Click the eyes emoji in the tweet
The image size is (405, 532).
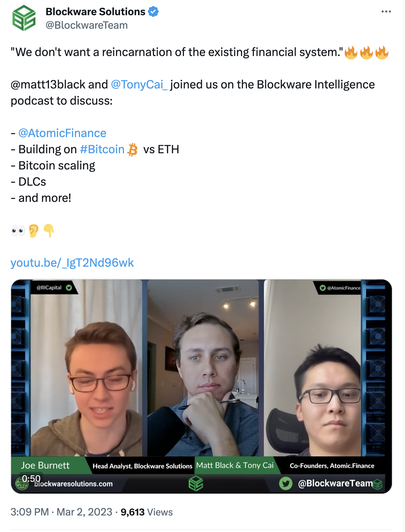18,231
